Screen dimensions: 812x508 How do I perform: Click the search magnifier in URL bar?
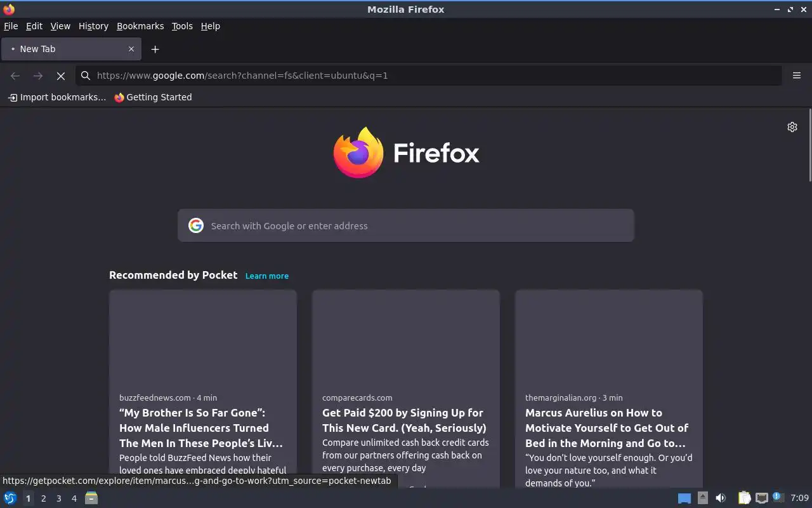(86, 76)
